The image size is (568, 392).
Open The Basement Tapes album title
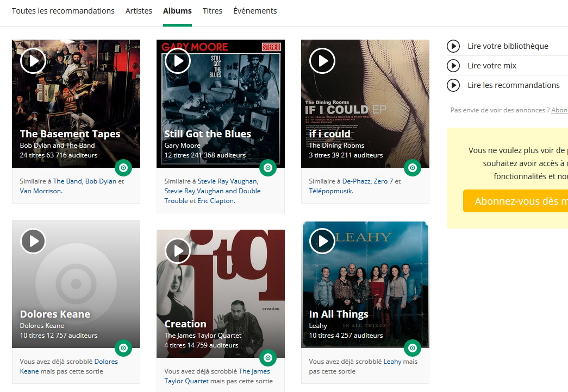(x=70, y=134)
